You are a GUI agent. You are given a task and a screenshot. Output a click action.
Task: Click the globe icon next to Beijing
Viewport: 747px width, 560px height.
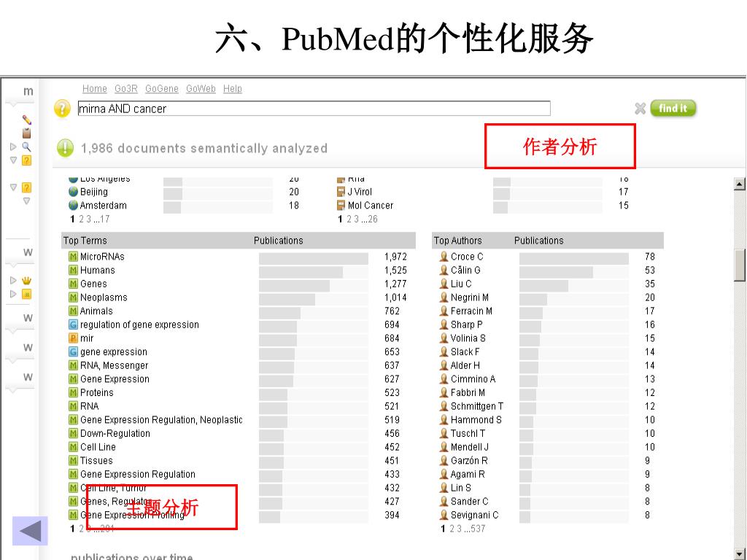point(73,192)
